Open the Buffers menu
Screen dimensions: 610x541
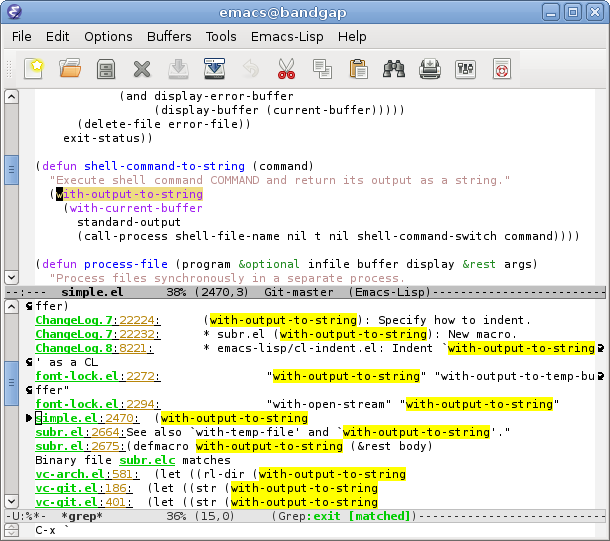169,37
